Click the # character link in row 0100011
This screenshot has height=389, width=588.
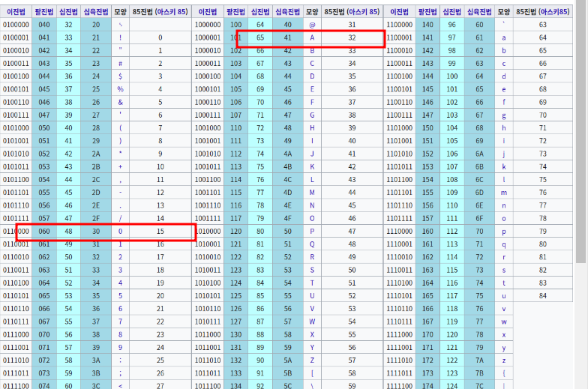(x=120, y=63)
